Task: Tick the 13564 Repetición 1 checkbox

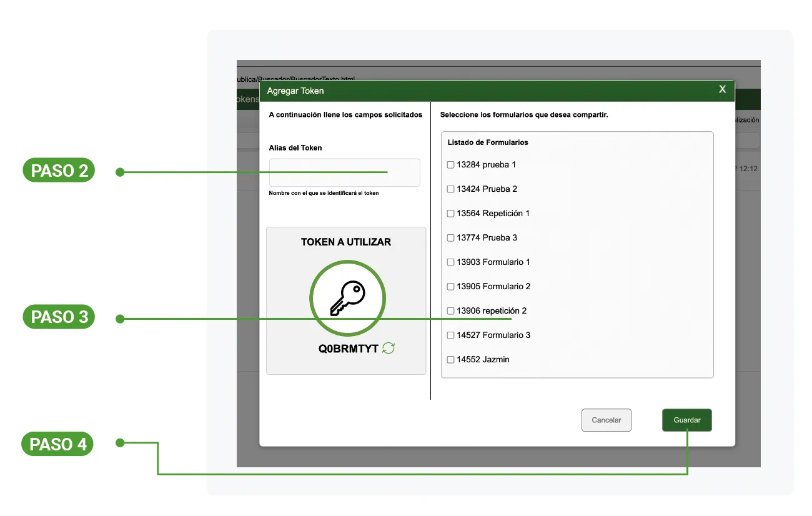Action: click(x=451, y=214)
